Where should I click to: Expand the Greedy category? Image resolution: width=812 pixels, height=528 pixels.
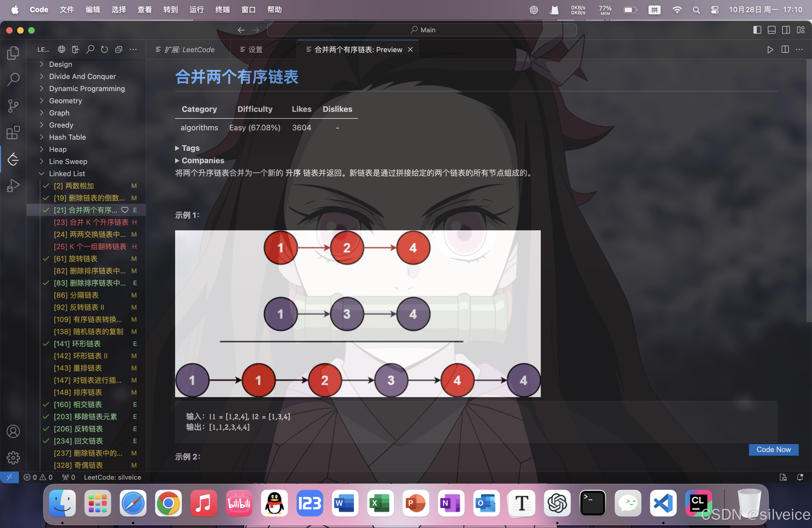tap(41, 125)
